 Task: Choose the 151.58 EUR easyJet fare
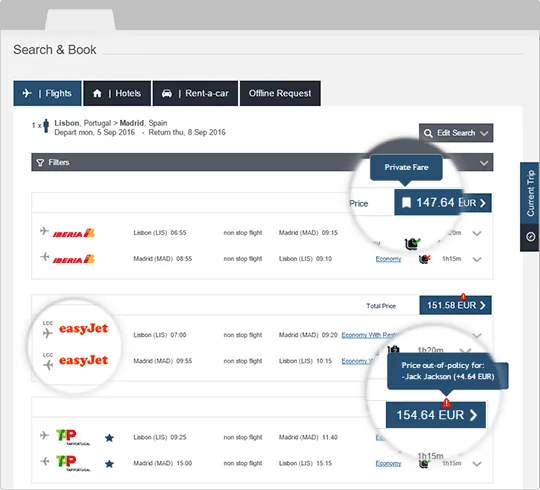coord(455,305)
